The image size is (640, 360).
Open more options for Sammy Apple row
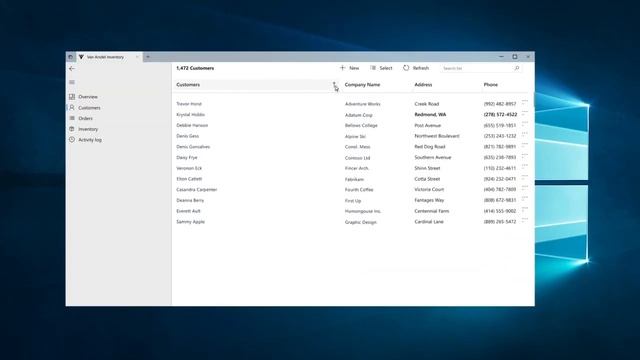tap(525, 220)
